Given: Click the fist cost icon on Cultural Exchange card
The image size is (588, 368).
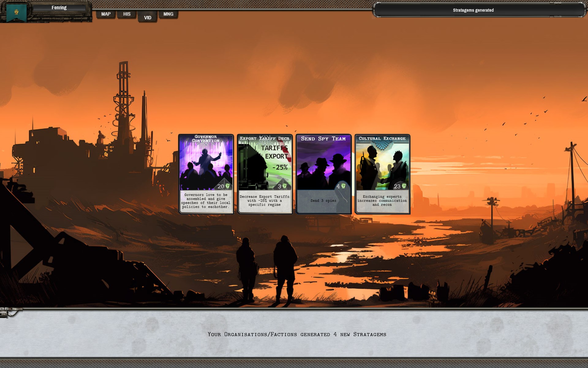Looking at the screenshot, I should click(x=404, y=186).
